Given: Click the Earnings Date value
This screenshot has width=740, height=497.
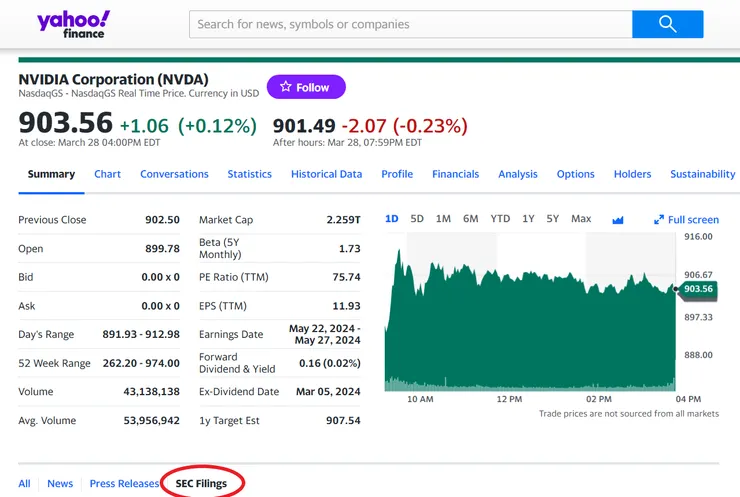Looking at the screenshot, I should [x=325, y=334].
